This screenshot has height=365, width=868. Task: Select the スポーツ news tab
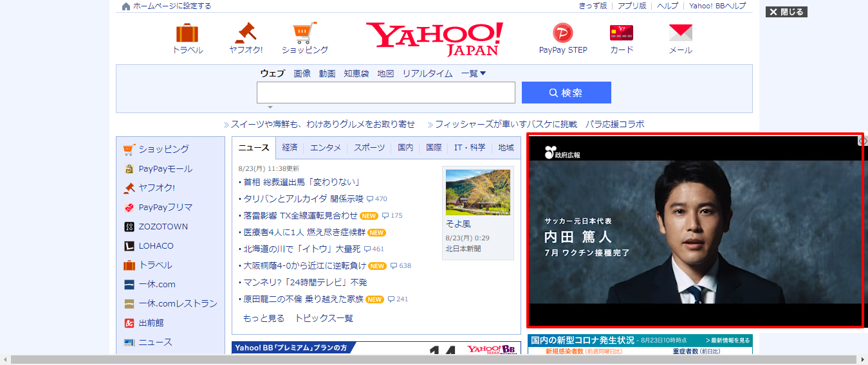pos(369,148)
